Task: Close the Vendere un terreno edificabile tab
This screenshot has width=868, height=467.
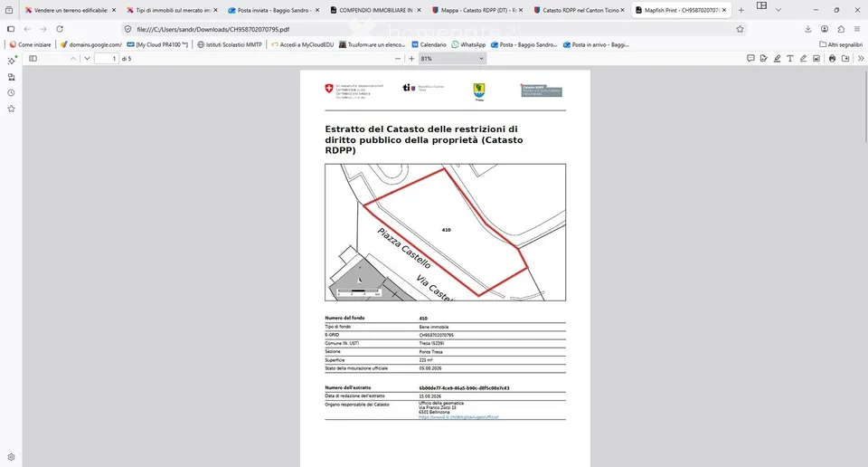Action: click(114, 10)
